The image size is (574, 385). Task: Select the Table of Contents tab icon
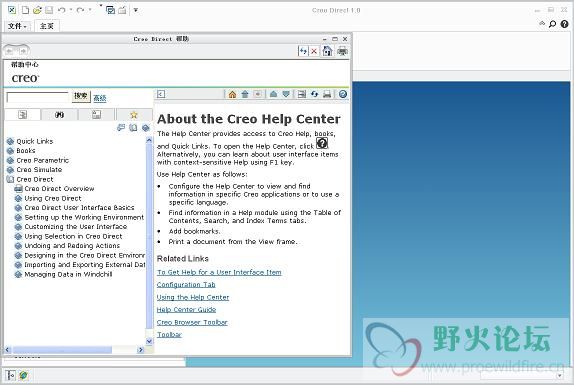23,115
